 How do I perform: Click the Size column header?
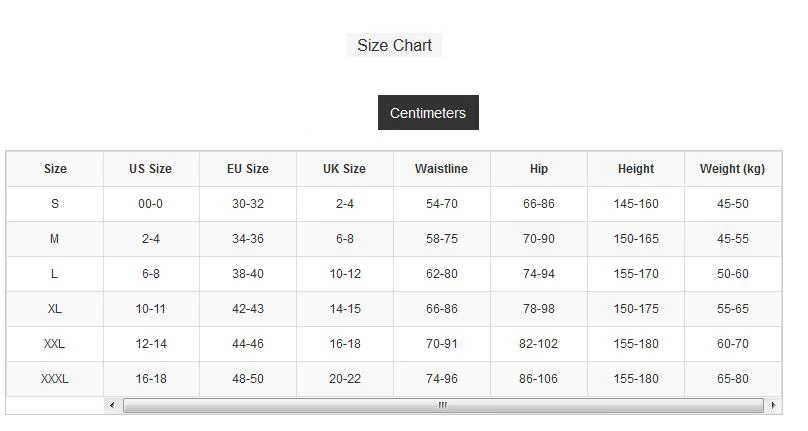pyautogui.click(x=55, y=169)
